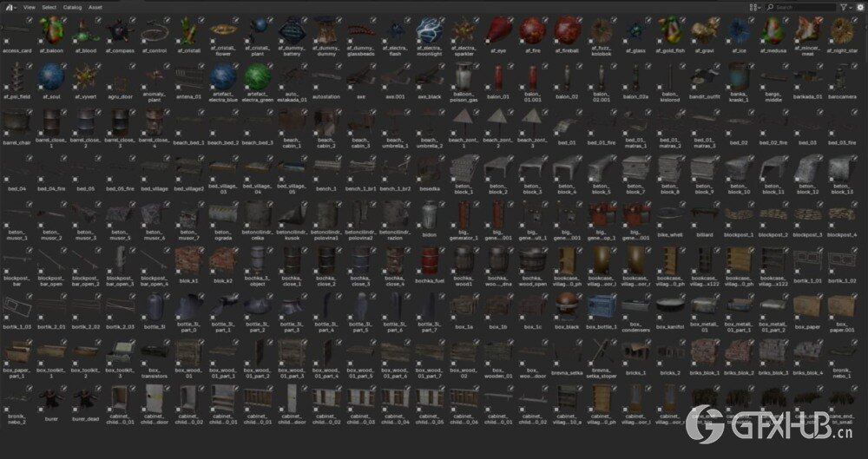This screenshot has height=459, width=868.
Task: Select the barrel_chair thumbnail
Action: 17,122
